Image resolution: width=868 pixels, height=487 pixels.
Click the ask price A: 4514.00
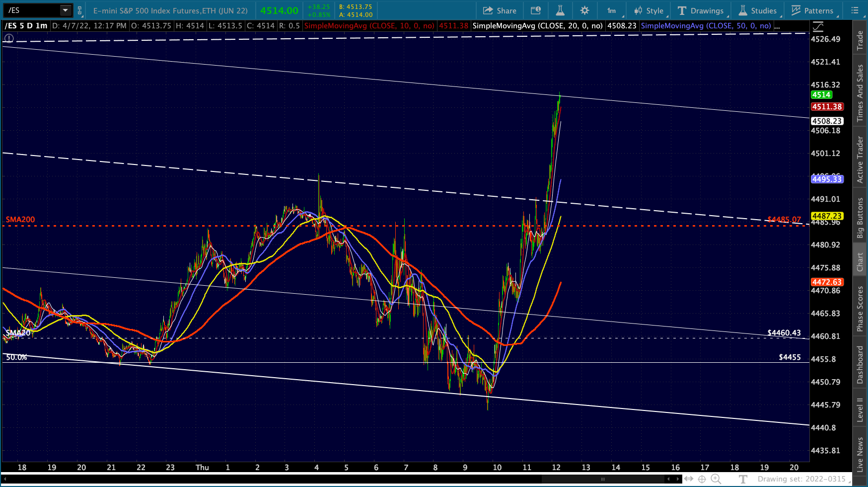point(356,15)
